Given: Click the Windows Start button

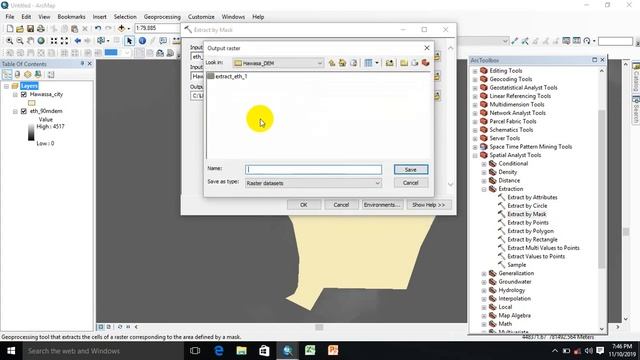Looking at the screenshot, I should pos(11,351).
